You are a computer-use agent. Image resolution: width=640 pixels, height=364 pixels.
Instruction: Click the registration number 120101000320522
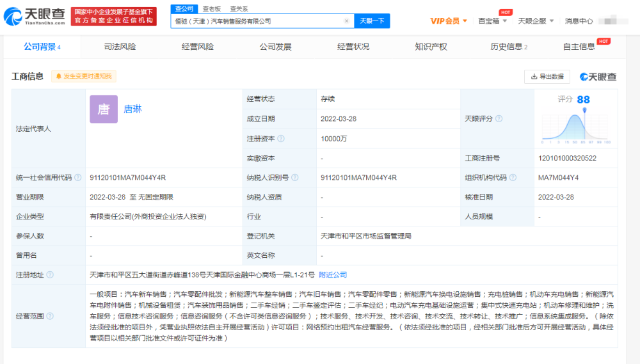(567, 158)
